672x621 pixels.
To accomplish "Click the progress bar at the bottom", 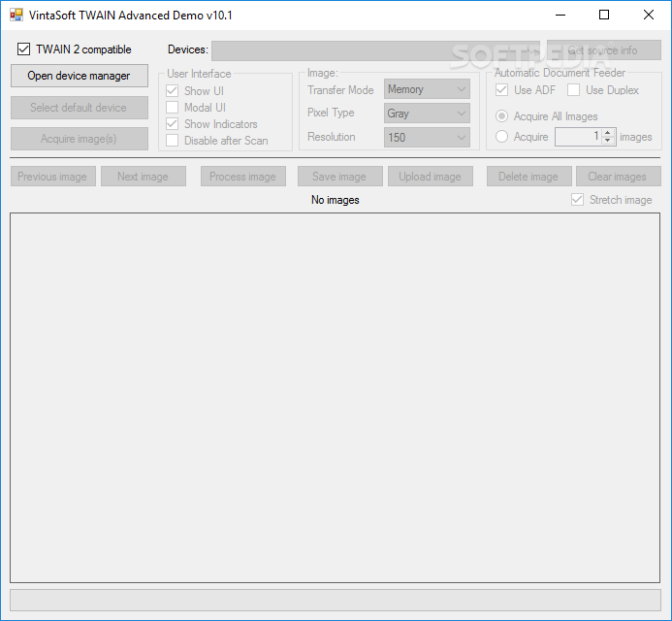I will [336, 600].
